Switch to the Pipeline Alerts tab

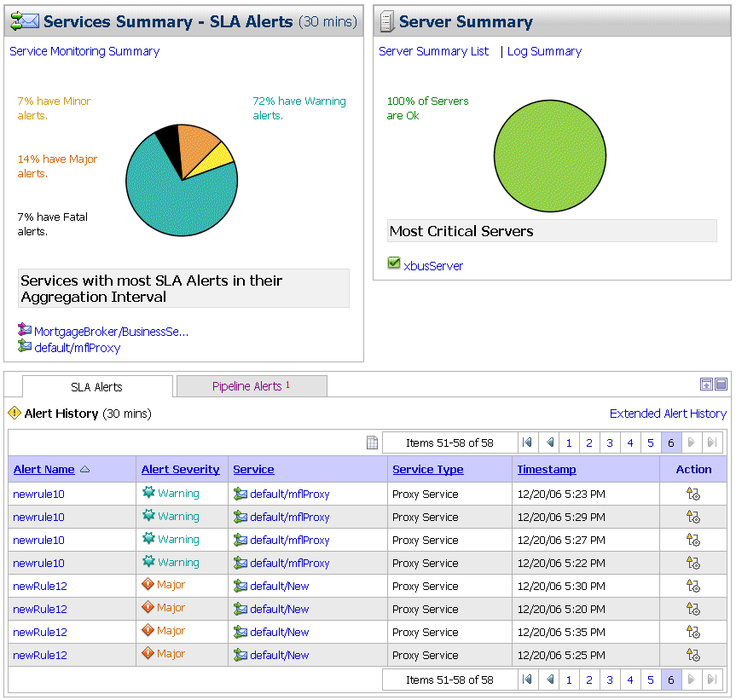point(252,386)
